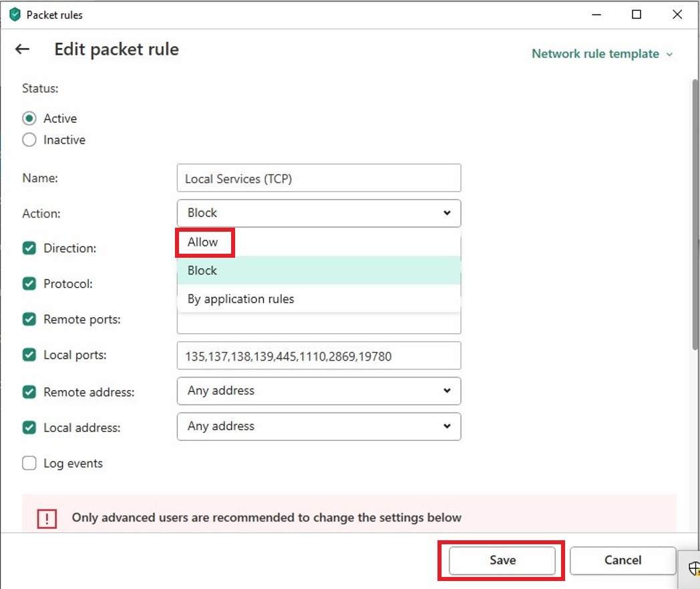700x589 pixels.
Task: Click the red warning exclamation icon
Action: pyautogui.click(x=47, y=518)
